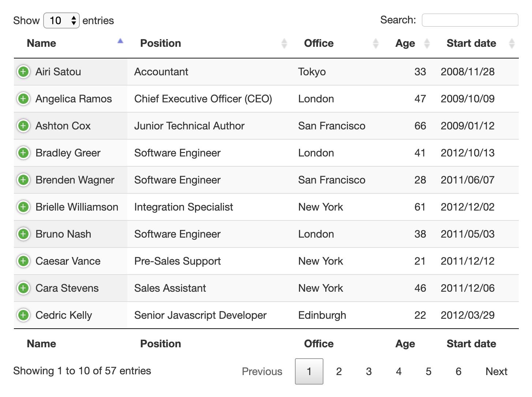Expand Brielle Williamson's row
532x397 pixels.
[23, 207]
